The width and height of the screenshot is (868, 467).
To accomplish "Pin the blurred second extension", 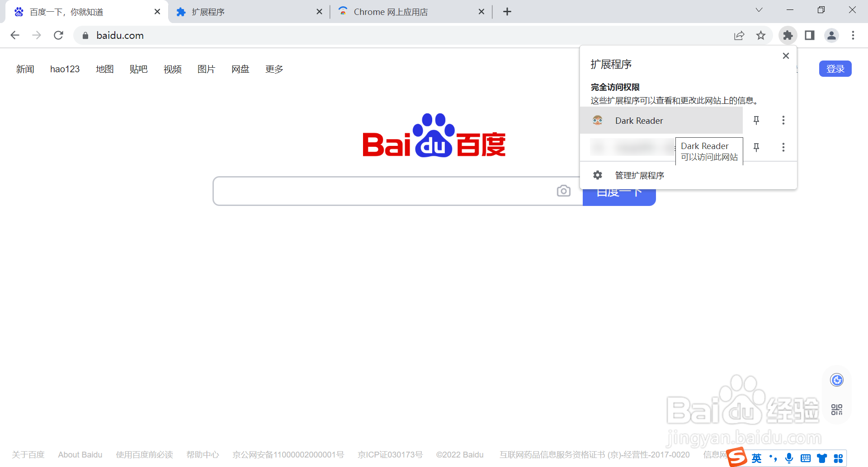I will pyautogui.click(x=756, y=147).
